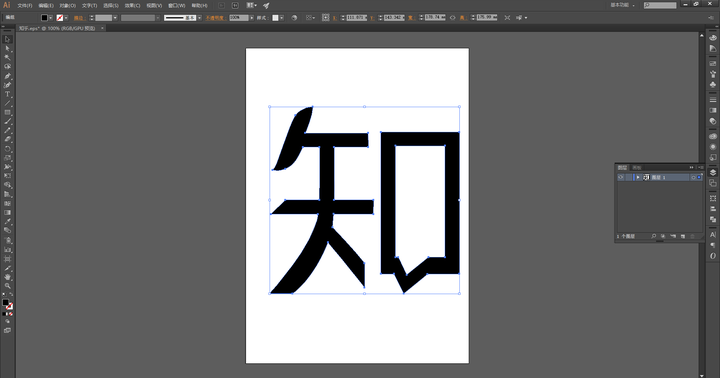Toggle visibility of layer 图层 1
The image size is (720, 378).
(621, 177)
